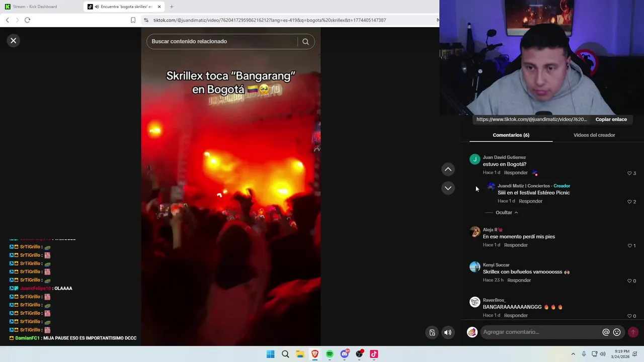Screen dimensions: 644x362
Task: Open TikTok app icon in taskbar
Action: point(374,354)
